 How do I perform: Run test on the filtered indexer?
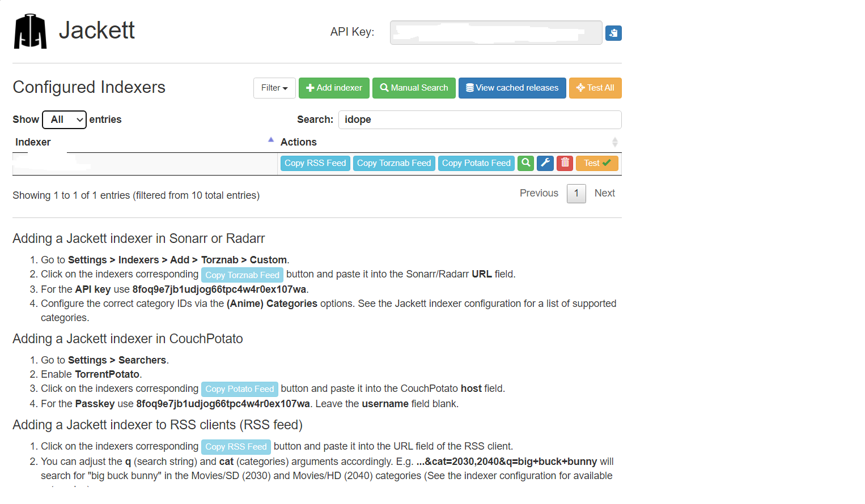click(x=597, y=163)
